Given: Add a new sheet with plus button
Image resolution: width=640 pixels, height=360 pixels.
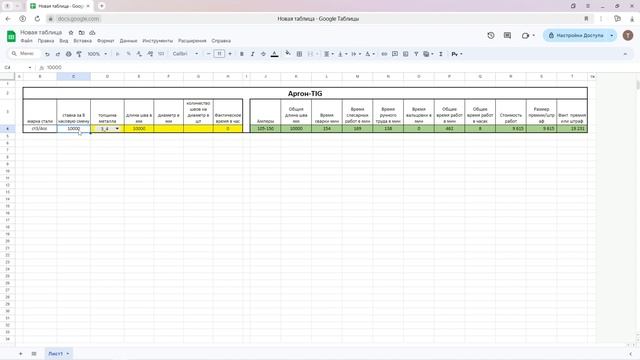Looking at the screenshot, I should (x=21, y=353).
